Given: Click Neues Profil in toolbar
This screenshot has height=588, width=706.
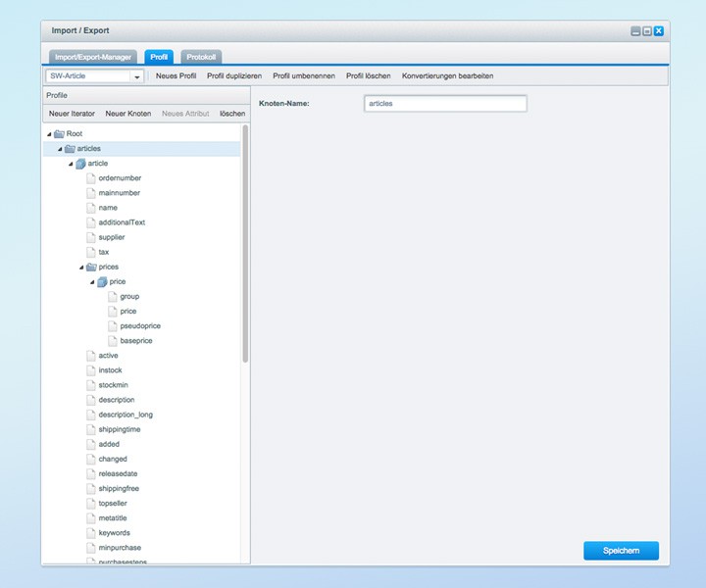Looking at the screenshot, I should (176, 76).
